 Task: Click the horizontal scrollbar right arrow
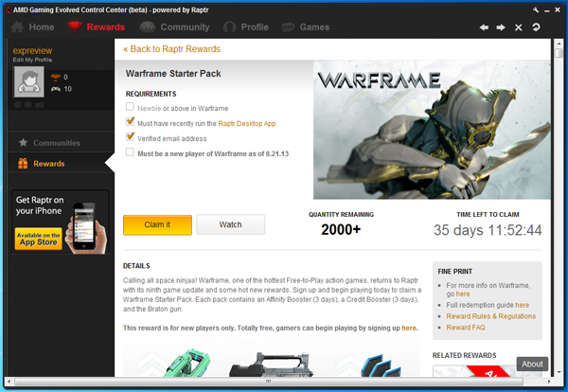[x=549, y=382]
